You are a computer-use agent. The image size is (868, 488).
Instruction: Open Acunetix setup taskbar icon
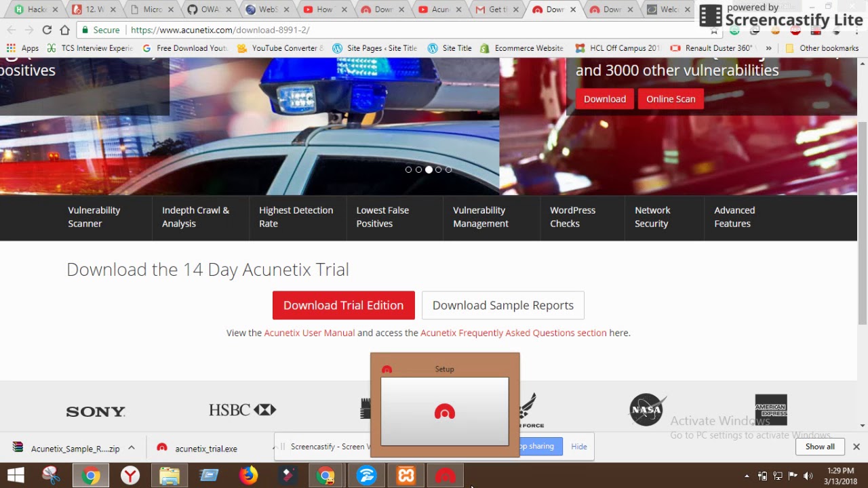(446, 476)
